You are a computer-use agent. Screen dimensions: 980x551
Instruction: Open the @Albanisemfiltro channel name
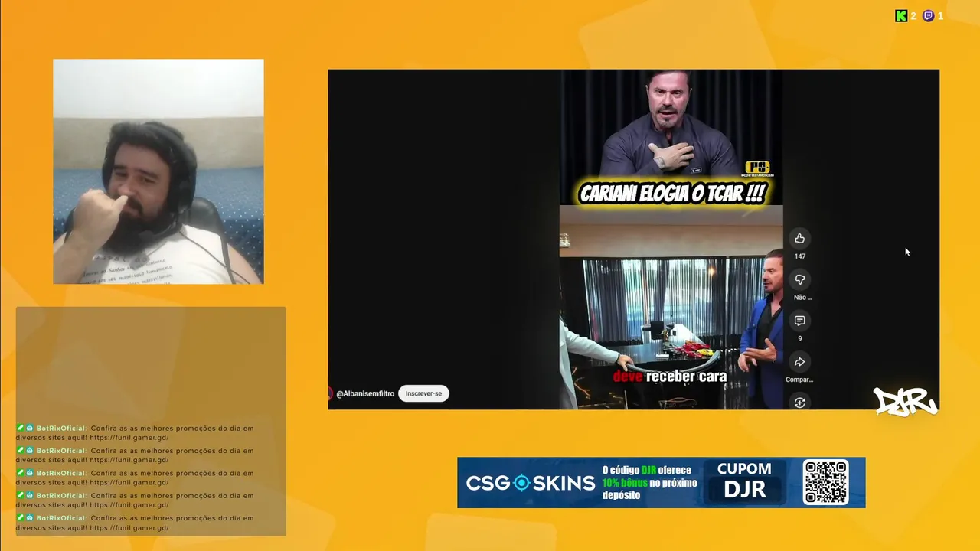pos(365,393)
